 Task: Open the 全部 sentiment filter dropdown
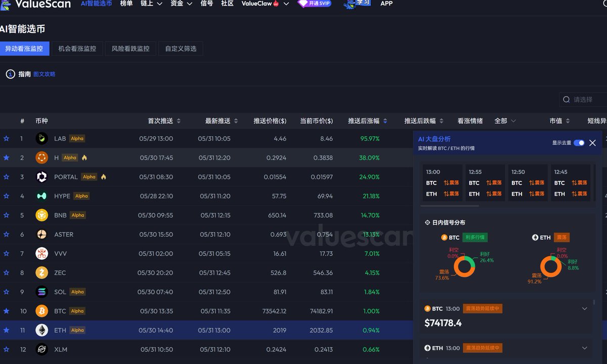tap(505, 121)
